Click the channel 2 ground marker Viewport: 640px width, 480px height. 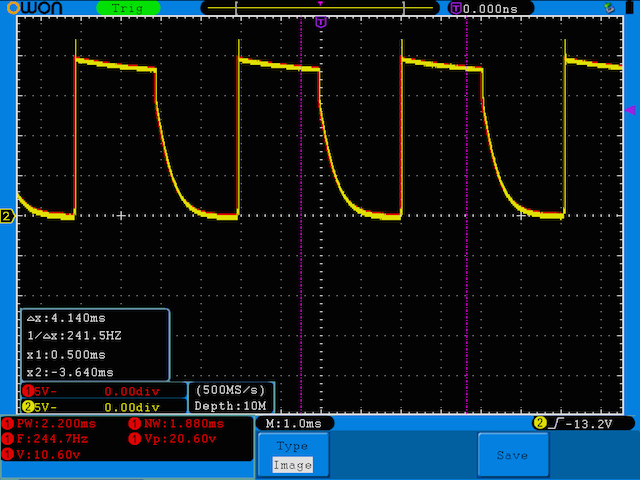[7, 216]
